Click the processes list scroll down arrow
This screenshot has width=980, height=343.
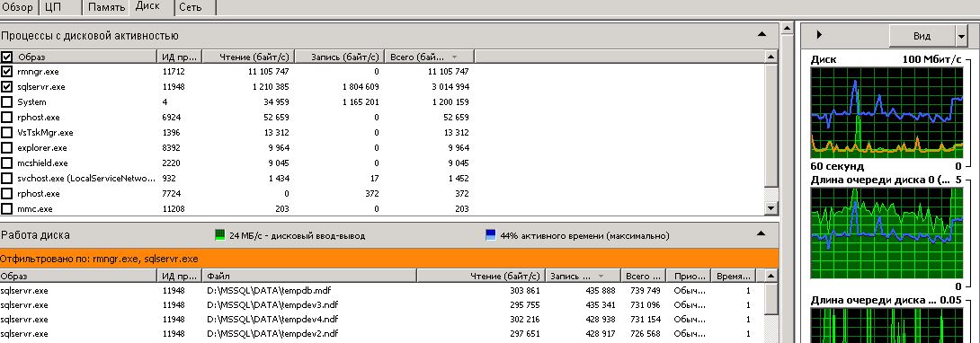[x=771, y=208]
